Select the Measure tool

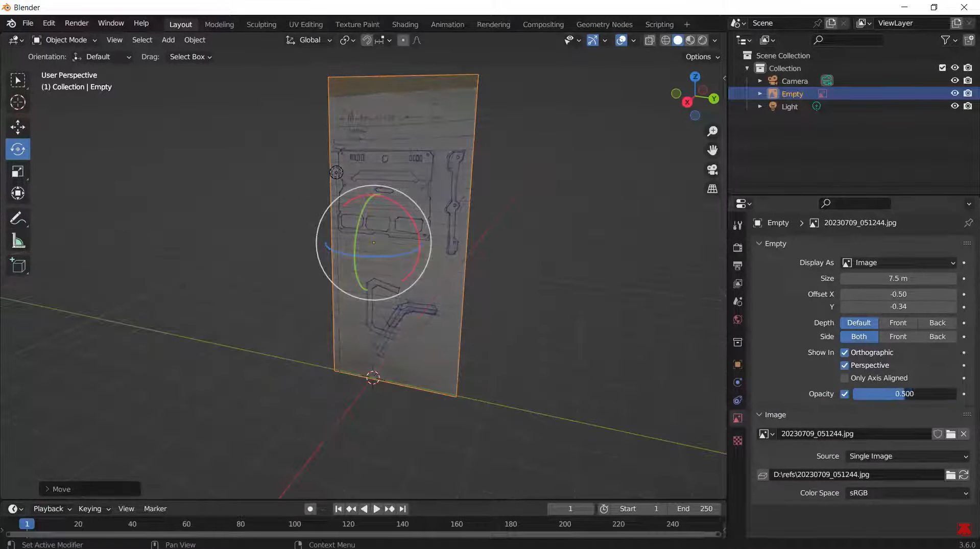(x=18, y=241)
